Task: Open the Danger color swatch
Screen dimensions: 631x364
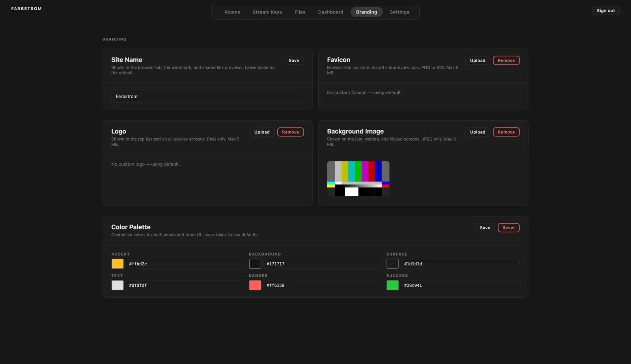Action: (x=255, y=285)
